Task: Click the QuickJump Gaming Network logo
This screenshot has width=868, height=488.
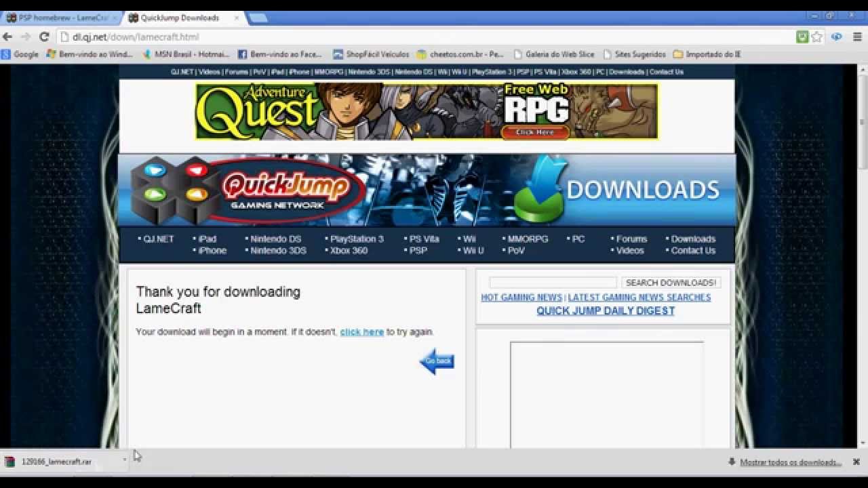Action: click(248, 190)
